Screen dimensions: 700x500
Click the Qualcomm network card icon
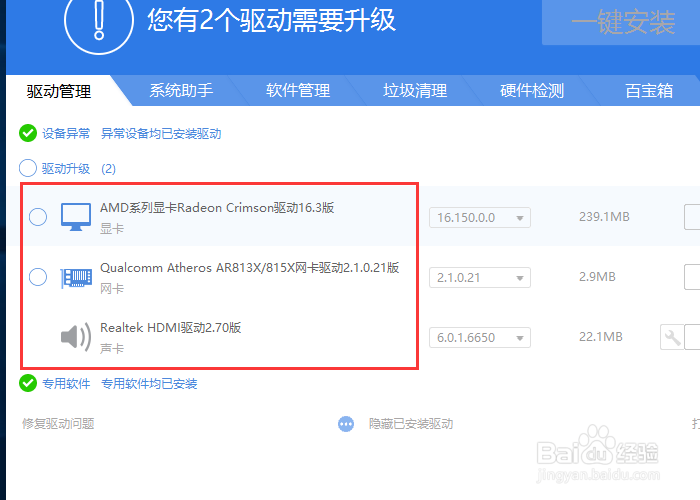point(76,278)
